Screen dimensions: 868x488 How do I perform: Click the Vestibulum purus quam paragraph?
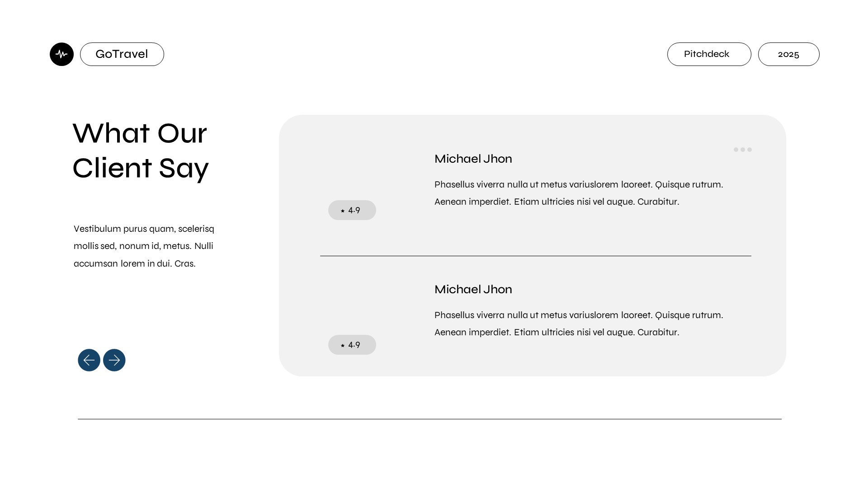coord(144,246)
